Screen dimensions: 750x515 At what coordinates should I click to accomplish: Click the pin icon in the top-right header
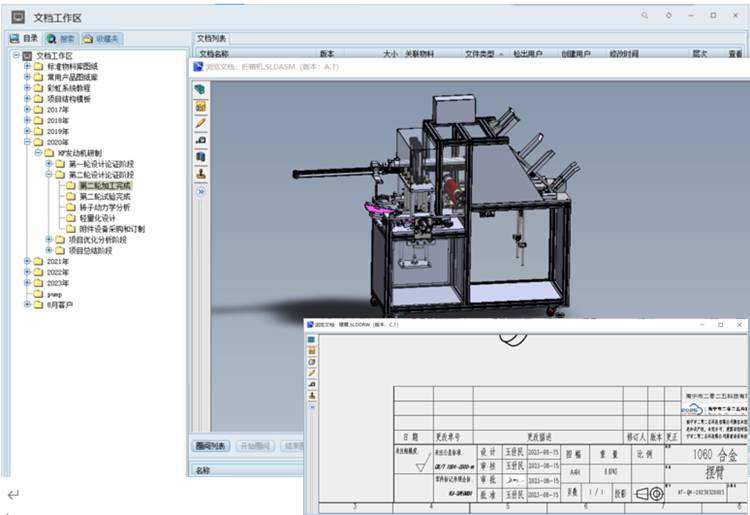point(669,17)
